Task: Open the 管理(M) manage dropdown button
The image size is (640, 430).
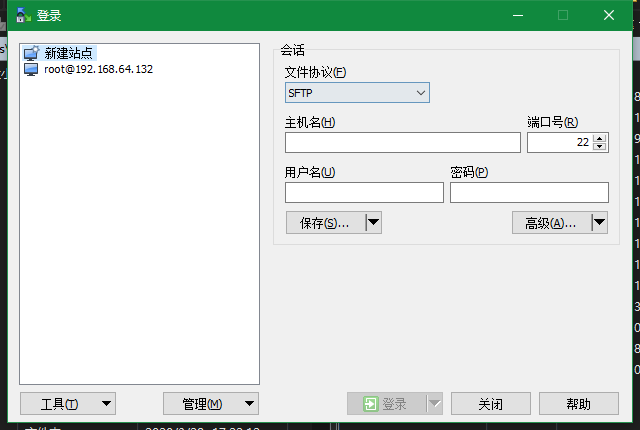Action: (211, 404)
